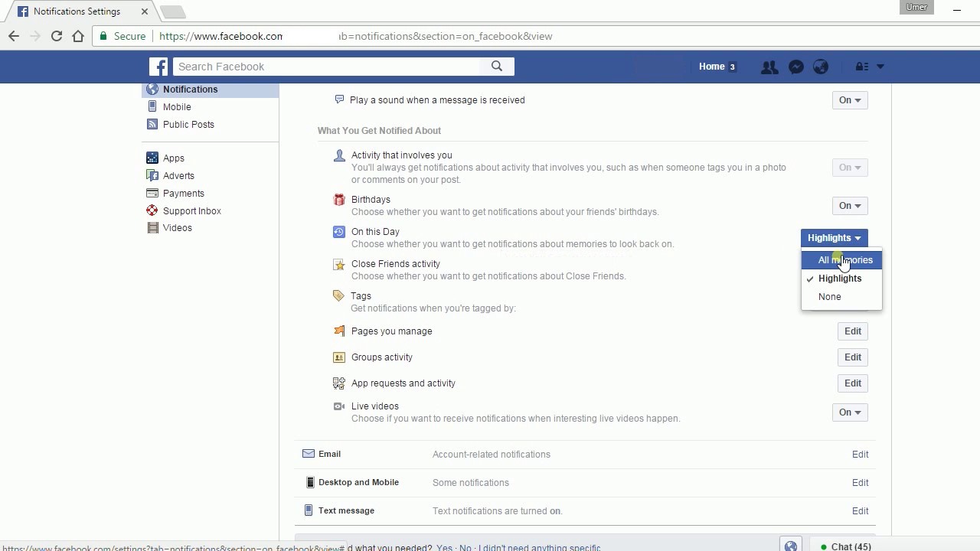980x551 pixels.
Task: Open Notifications globe icon in header
Action: [x=821, y=67]
